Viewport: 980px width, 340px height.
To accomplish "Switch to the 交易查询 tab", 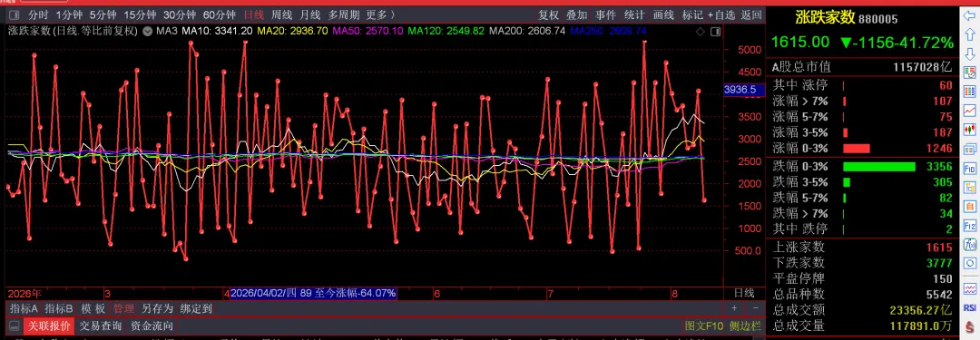I will [100, 325].
